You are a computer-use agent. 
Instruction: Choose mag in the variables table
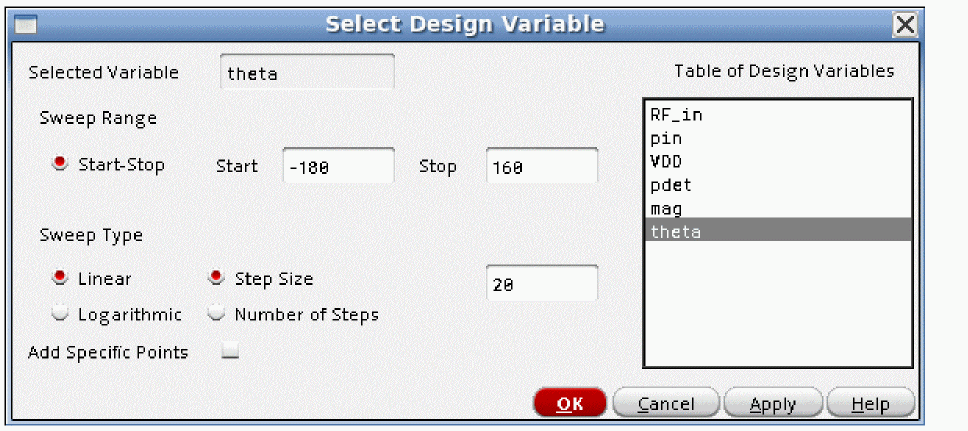click(666, 208)
